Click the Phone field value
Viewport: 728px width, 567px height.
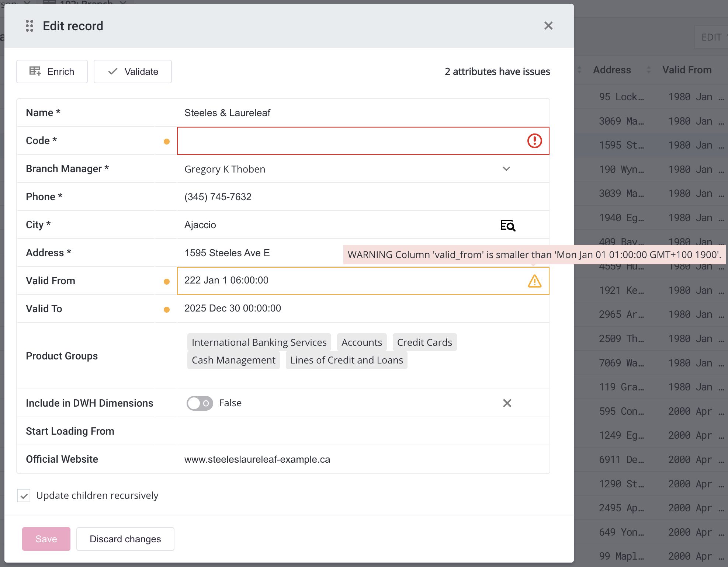pyautogui.click(x=218, y=197)
